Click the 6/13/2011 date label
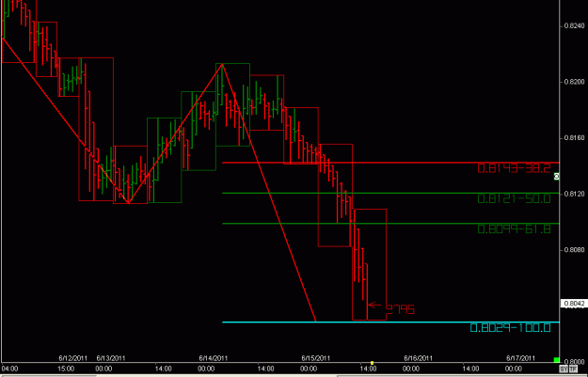This screenshot has width=588, height=377. click(x=111, y=358)
